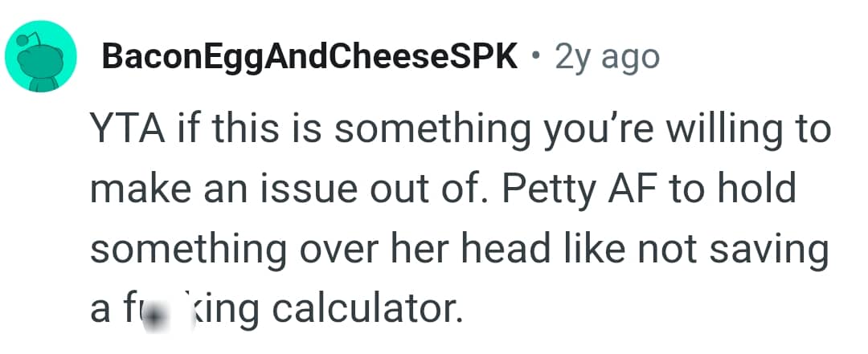The height and width of the screenshot is (354, 868).
Task: Open BaconEggAndCheeseSPK user profile
Action: coord(309,57)
